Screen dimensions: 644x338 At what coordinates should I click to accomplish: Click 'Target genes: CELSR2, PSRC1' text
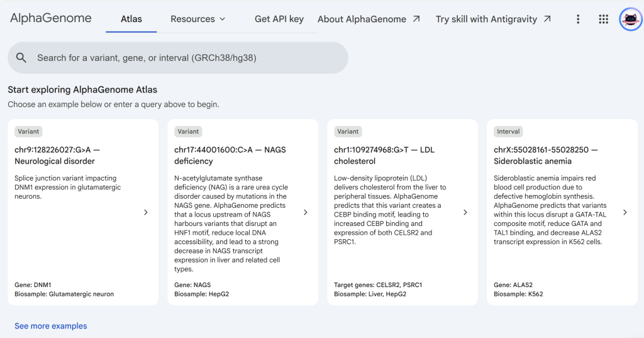(x=378, y=284)
